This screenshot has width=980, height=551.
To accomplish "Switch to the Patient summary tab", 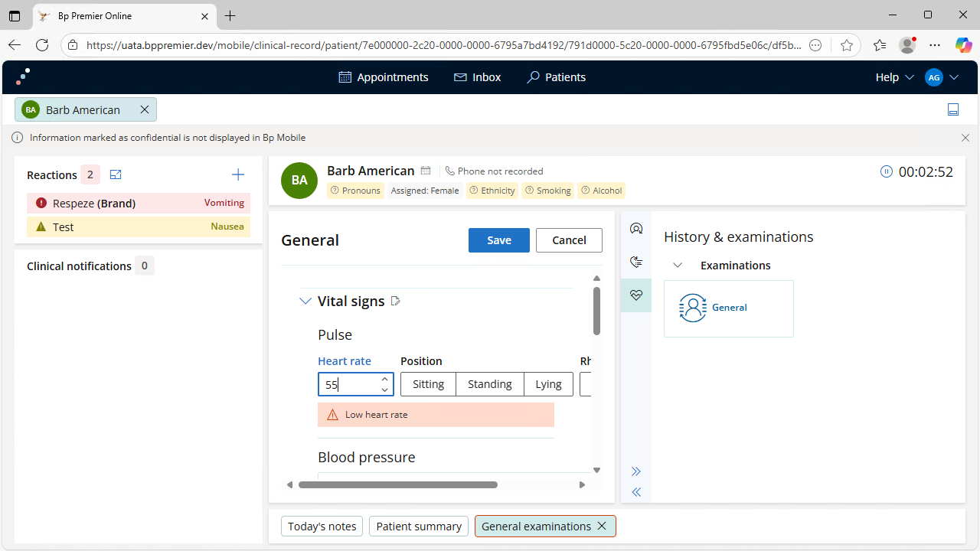I will coord(419,527).
